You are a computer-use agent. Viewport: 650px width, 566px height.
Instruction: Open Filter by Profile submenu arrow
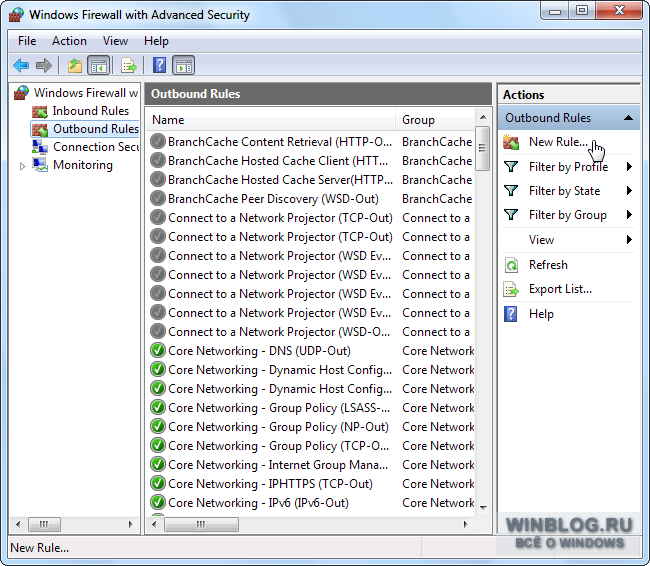[x=629, y=167]
